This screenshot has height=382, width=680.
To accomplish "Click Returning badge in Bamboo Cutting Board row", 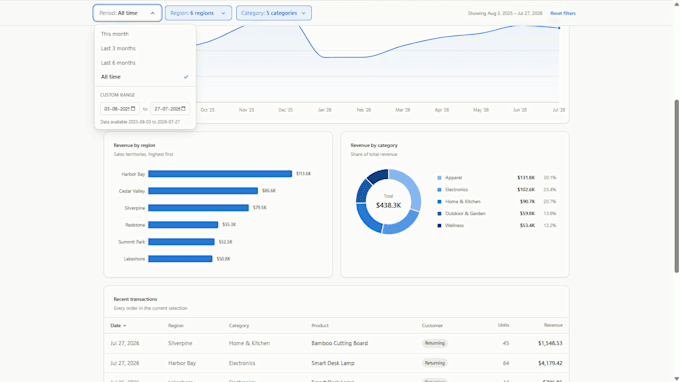I will click(x=435, y=343).
